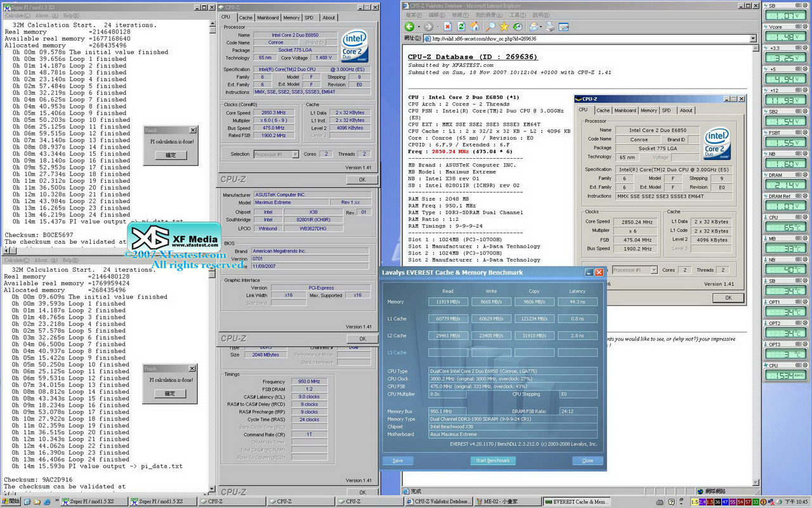This screenshot has width=812, height=508.
Task: Open Help menu in bottom Super PI window
Action: [x=71, y=260]
